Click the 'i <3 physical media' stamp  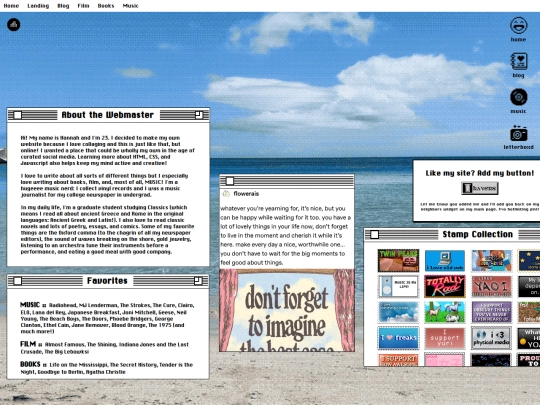tap(491, 338)
